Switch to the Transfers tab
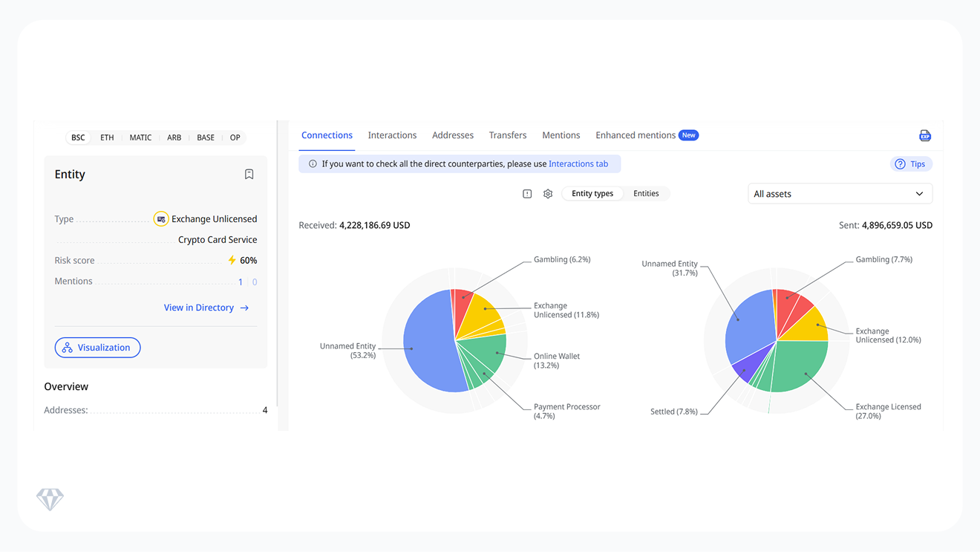The height and width of the screenshot is (552, 980). [x=508, y=135]
